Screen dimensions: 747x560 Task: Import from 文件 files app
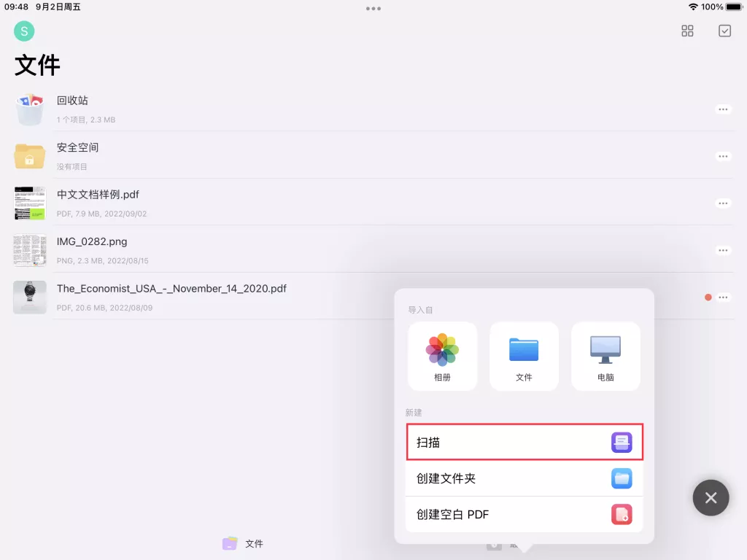point(524,357)
